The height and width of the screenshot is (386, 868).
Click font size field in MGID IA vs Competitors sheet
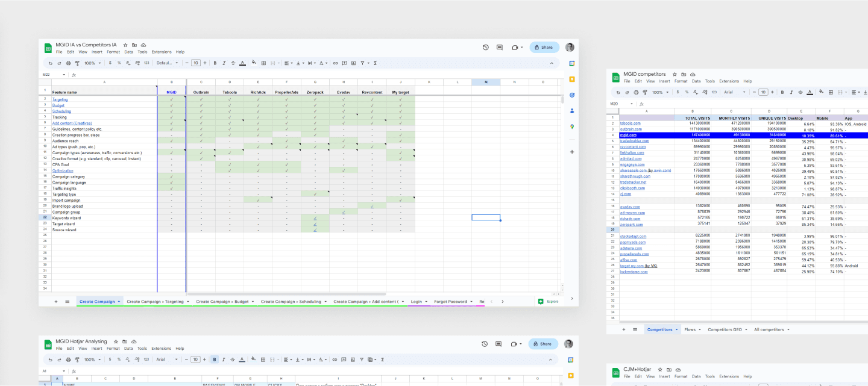[195, 63]
